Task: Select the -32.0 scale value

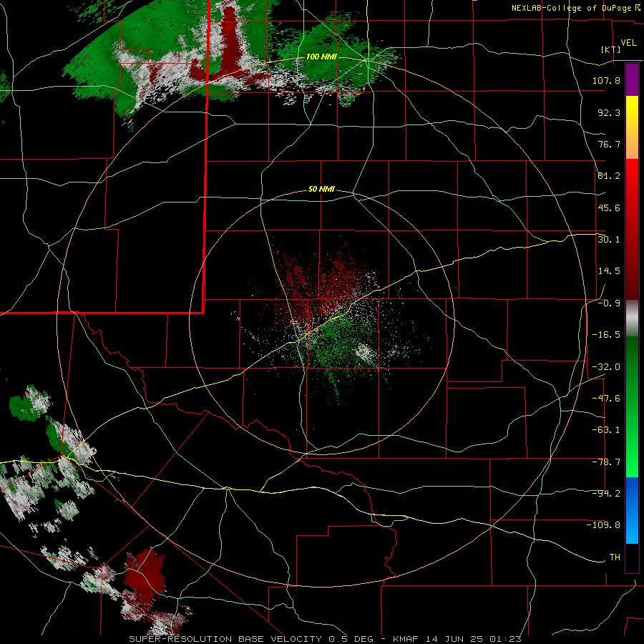Action: tap(606, 367)
